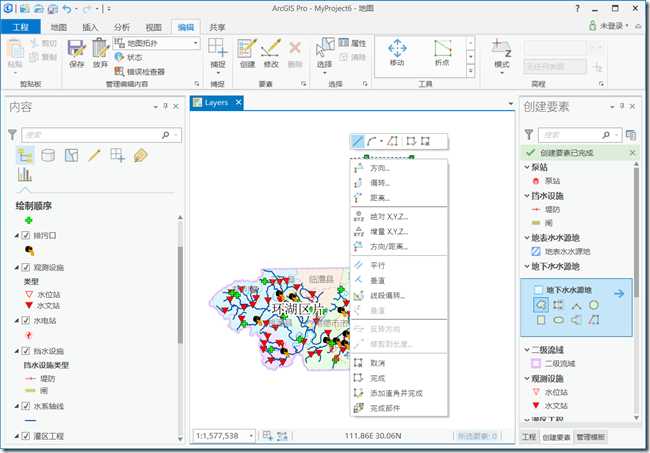
Task: Select the polygon construction tool in 地下水水源地 template
Action: [541, 305]
